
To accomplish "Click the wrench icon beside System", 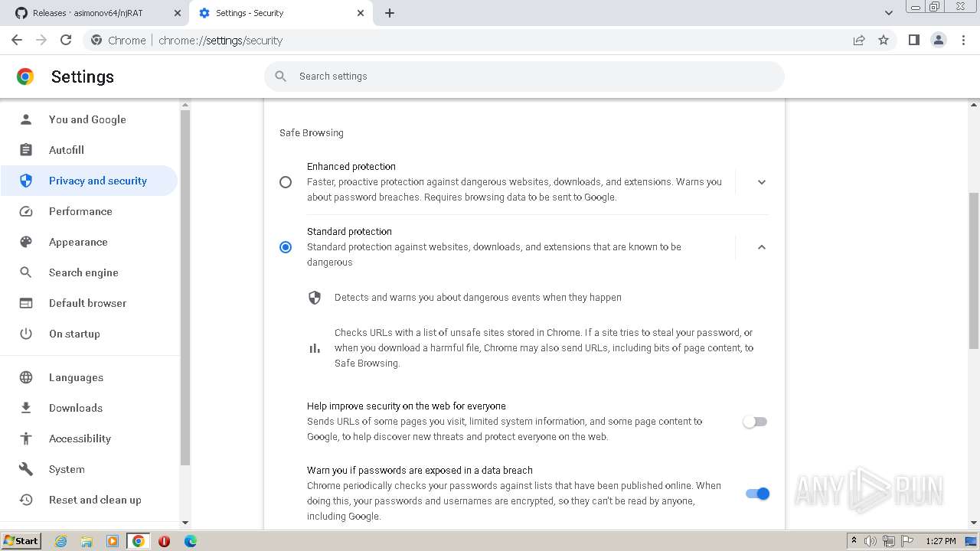I will click(26, 469).
